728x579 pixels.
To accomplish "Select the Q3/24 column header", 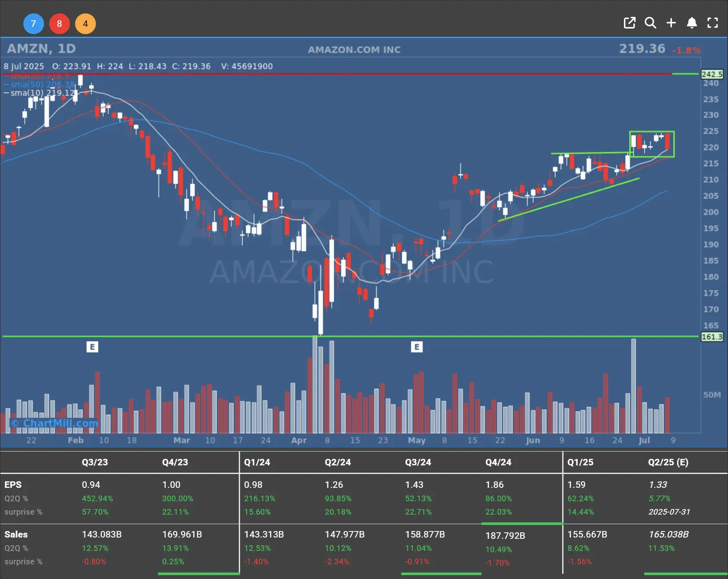I will coord(418,462).
